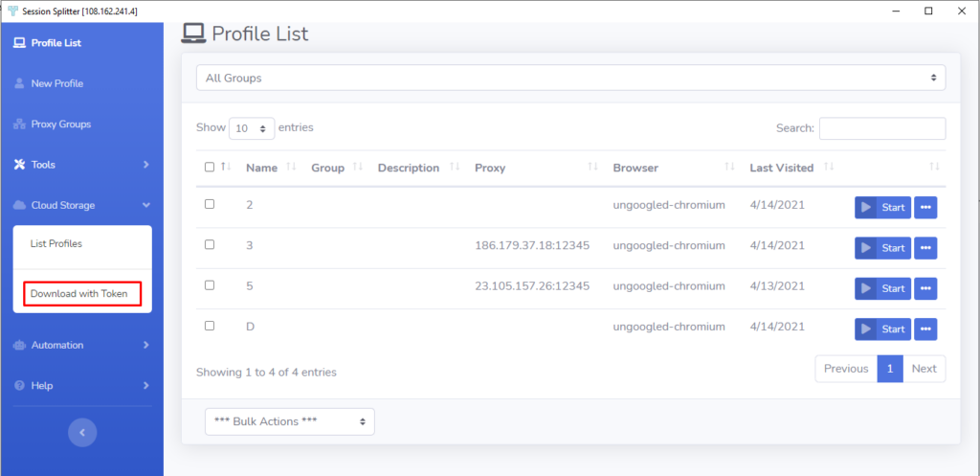Expand the Help menu
Screen dimensions: 980x476
(82, 385)
